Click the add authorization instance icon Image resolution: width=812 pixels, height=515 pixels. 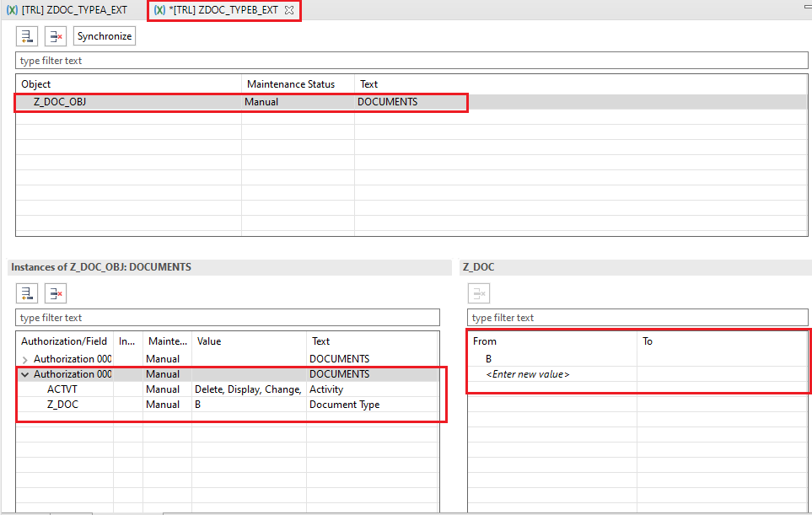tap(27, 293)
